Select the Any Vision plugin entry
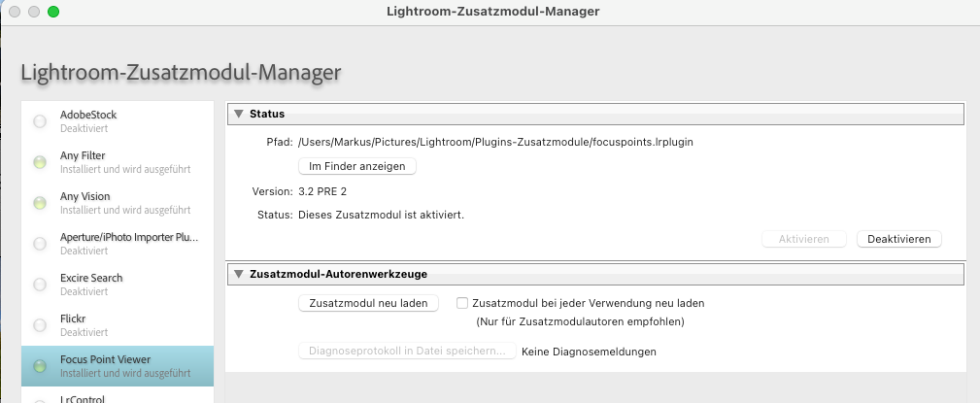This screenshot has height=403, width=980. point(117,202)
